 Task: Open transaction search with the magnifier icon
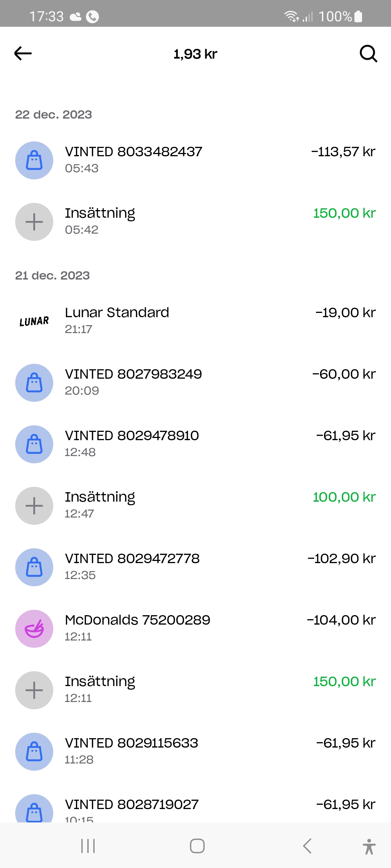[x=368, y=54]
